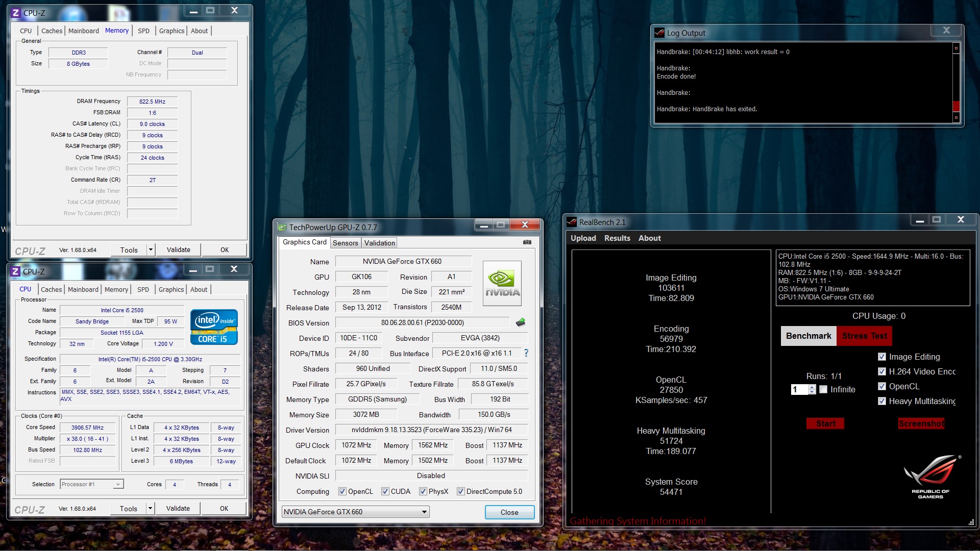Uncheck the OpenCL benchmark checkbox in RealBench
This screenshot has height=551, width=980.
[881, 386]
